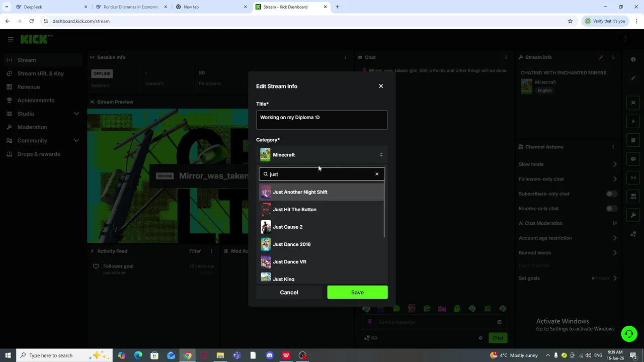Image resolution: width=644 pixels, height=362 pixels.
Task: Open the green support headset button
Action: tap(629, 334)
